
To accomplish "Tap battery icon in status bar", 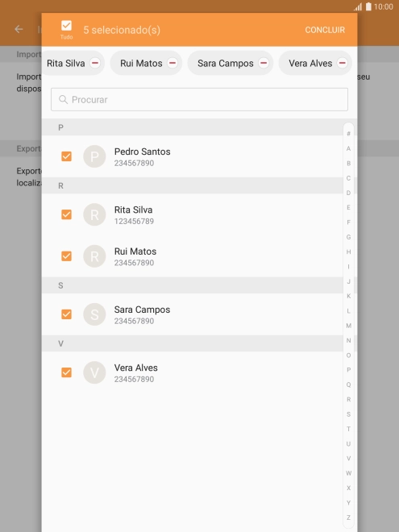I will [368, 6].
